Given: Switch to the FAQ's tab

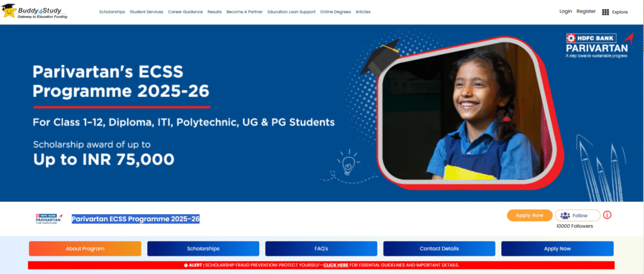Looking at the screenshot, I should (x=321, y=249).
